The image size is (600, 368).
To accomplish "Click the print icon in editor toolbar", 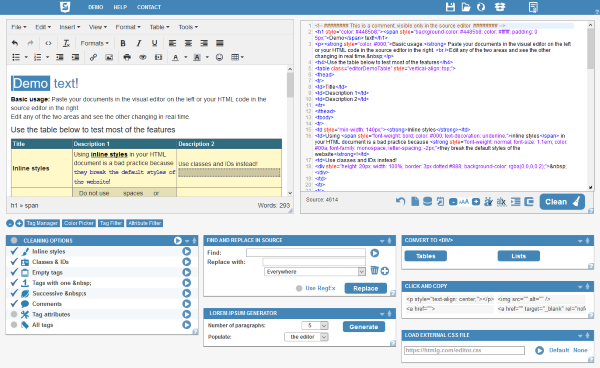I will [127, 57].
